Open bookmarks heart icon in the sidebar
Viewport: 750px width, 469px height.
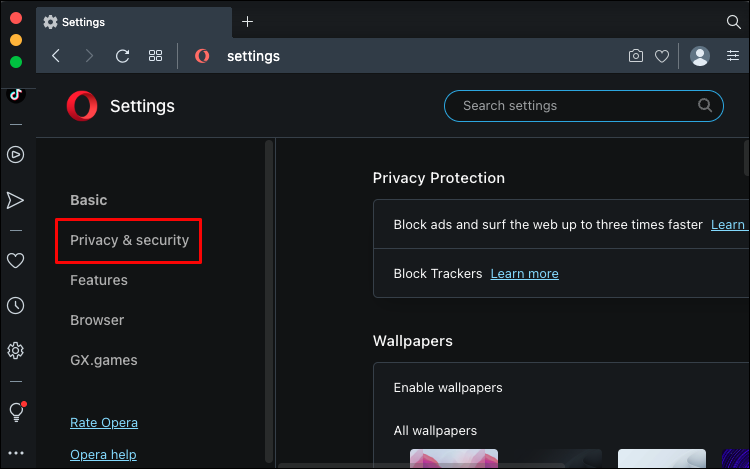pos(15,261)
